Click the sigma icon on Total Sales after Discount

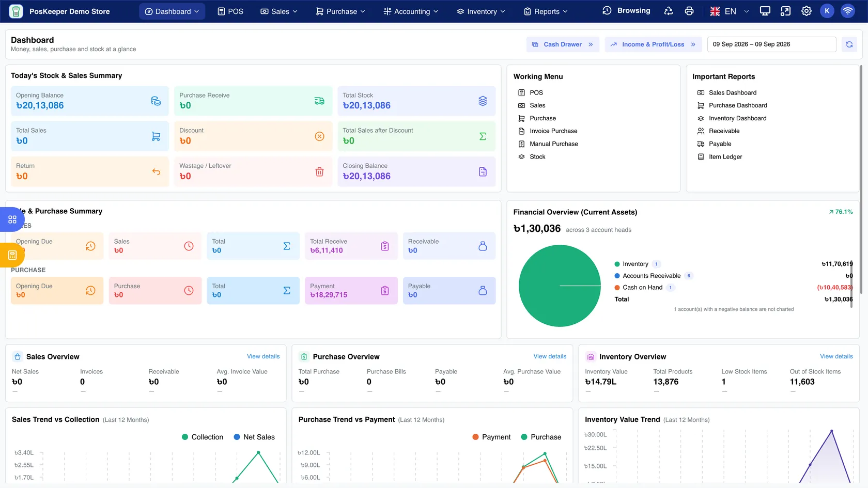click(x=483, y=136)
